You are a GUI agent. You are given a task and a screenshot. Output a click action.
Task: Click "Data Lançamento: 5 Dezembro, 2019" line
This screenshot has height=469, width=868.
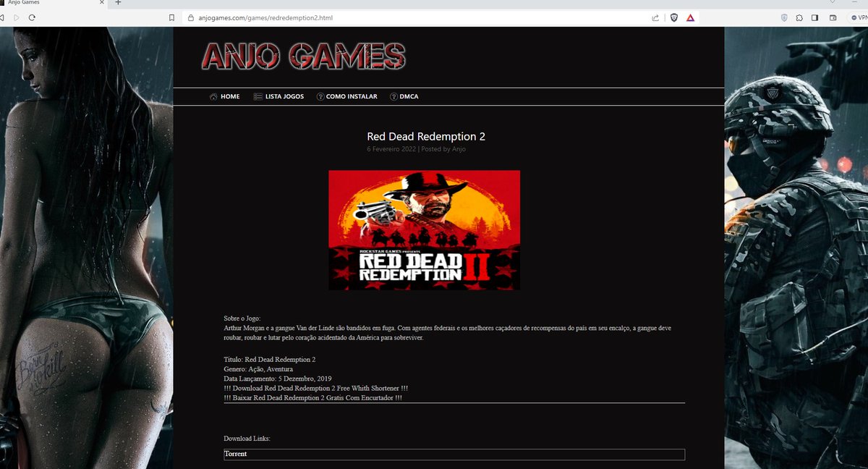[278, 379]
